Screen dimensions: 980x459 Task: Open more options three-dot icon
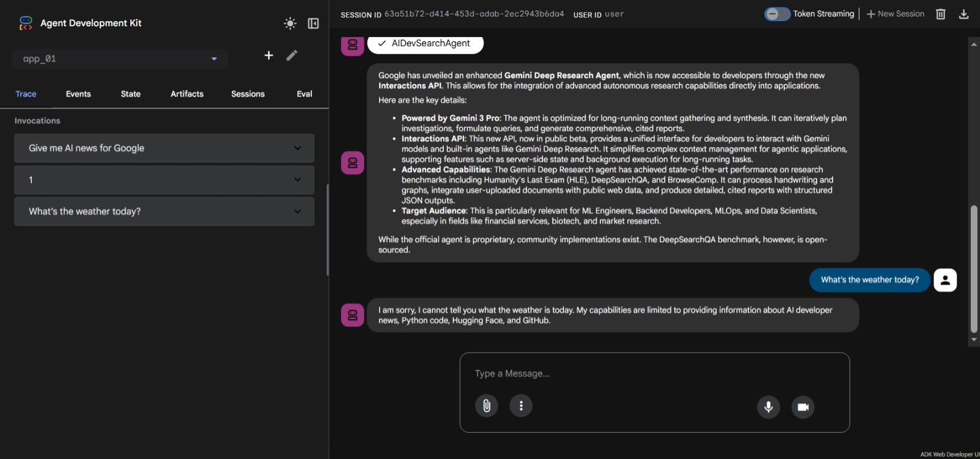pos(521,405)
